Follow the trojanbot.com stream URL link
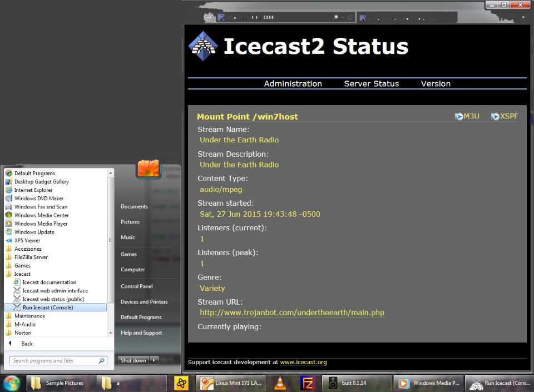Image resolution: width=534 pixels, height=392 pixels. pos(292,312)
